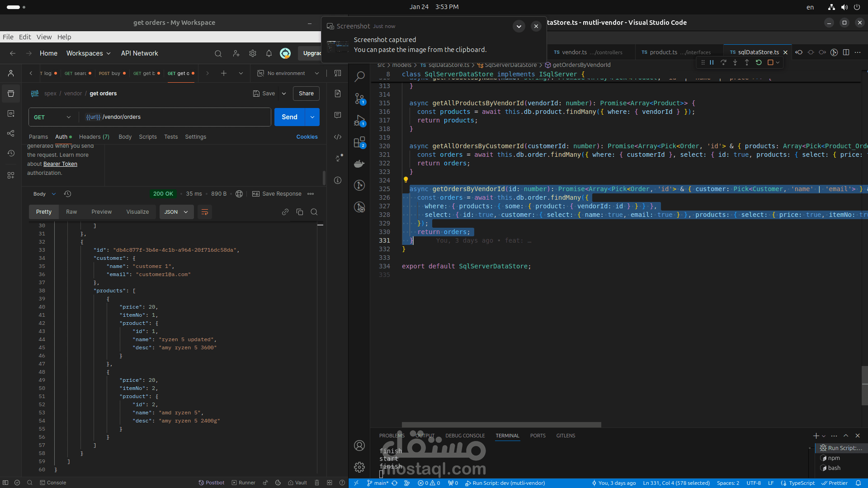Click the request URL input field
This screenshot has height=488, width=868.
click(x=181, y=117)
